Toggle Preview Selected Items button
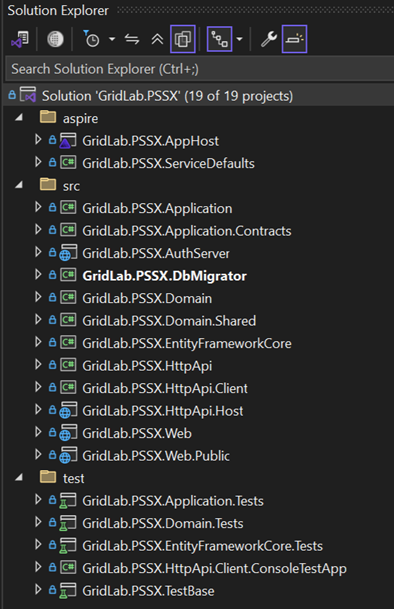Viewport: 394px width, 609px height. pos(295,39)
